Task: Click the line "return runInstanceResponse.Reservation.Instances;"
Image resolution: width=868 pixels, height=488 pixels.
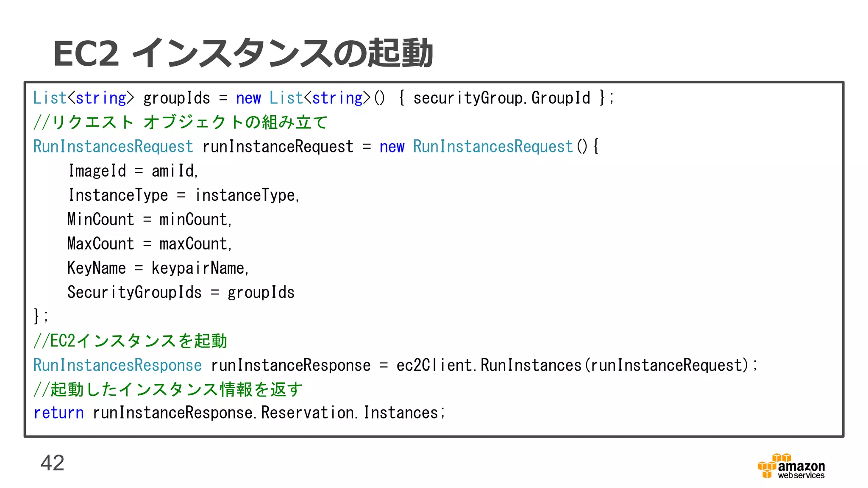Action: click(239, 413)
